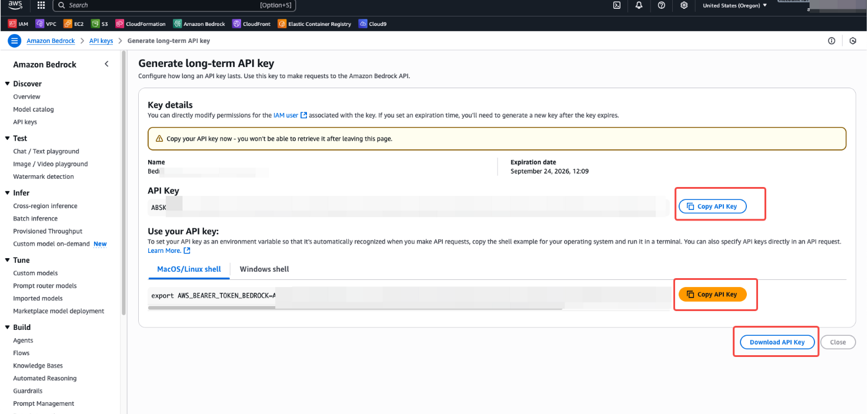Open Amazon Bedrock favorites shortcut

tap(199, 24)
